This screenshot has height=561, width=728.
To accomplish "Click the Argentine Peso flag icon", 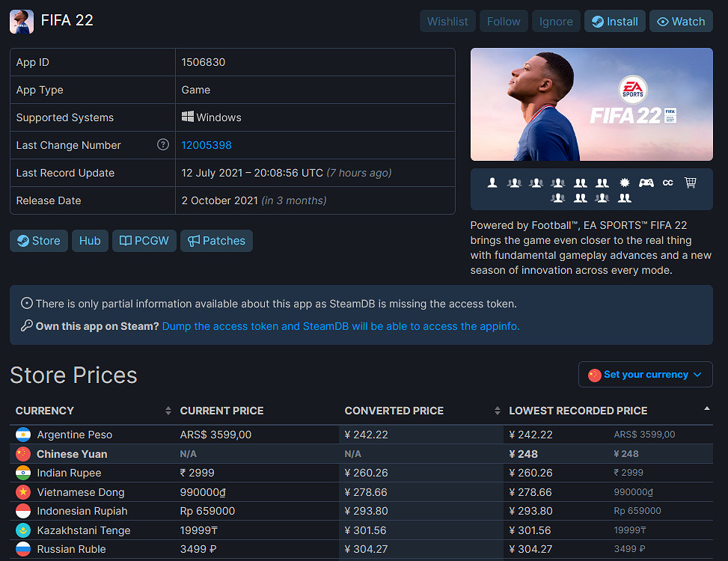I will tap(23, 435).
